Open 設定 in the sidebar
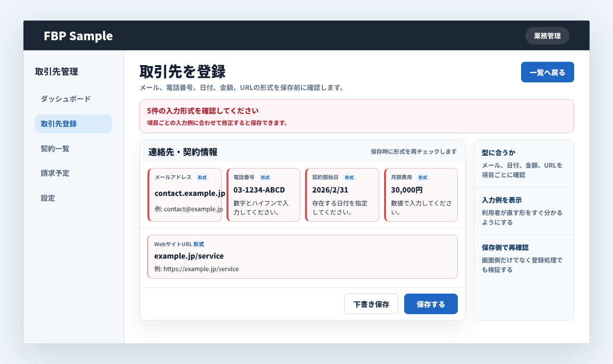This screenshot has height=364, width=613. (73, 198)
